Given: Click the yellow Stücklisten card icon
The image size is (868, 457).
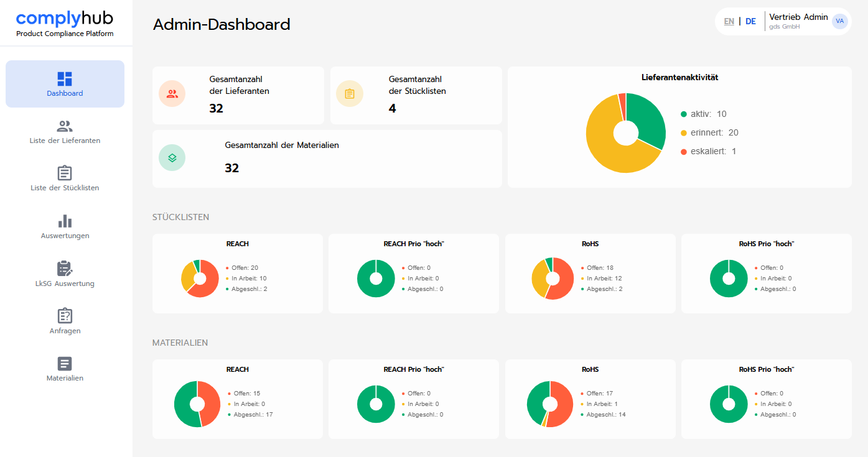Looking at the screenshot, I should click(x=350, y=94).
